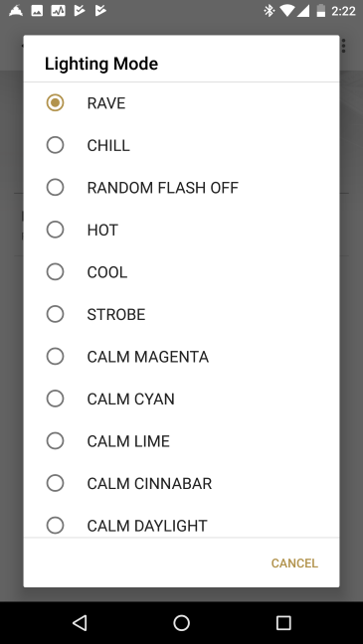Select CALM CYAN lighting
Image resolution: width=363 pixels, height=644 pixels.
(x=181, y=399)
